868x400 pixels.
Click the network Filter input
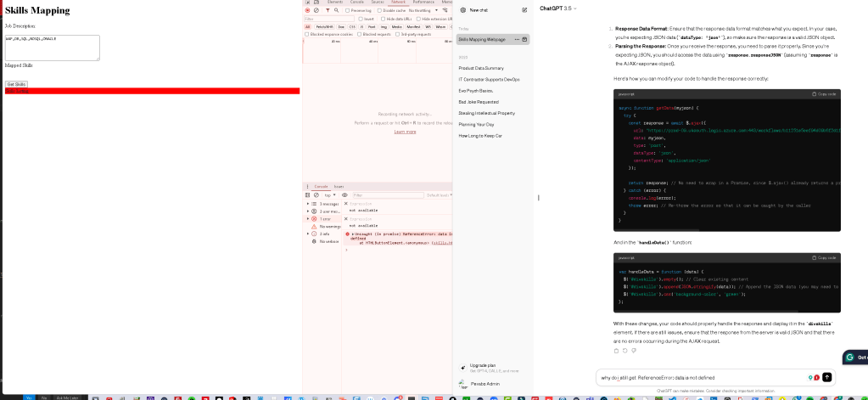[329, 19]
